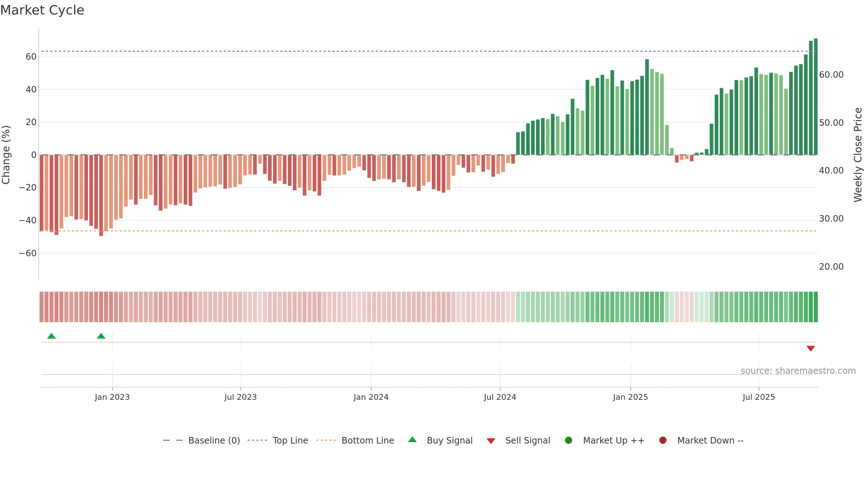
Task: Click the red sell signal triangle after Jul 2025
Action: pos(811,348)
